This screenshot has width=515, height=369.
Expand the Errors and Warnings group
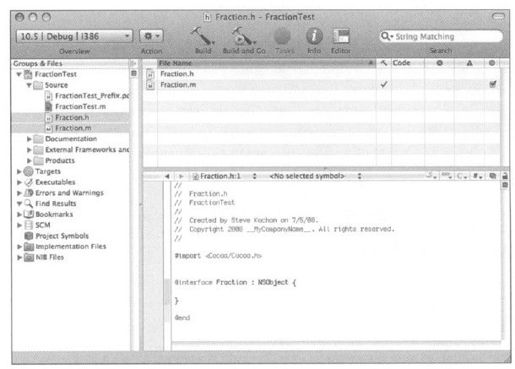point(19,193)
